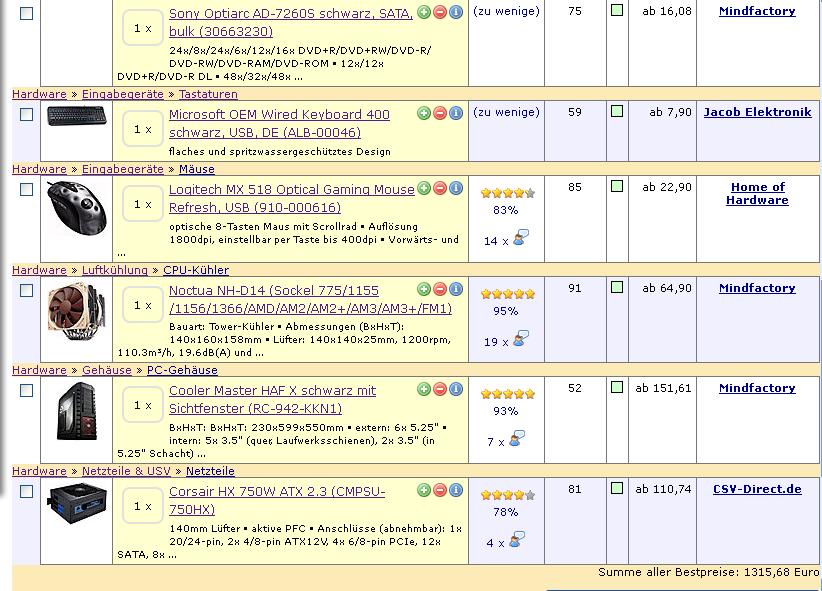The image size is (822, 591).
Task: Click the Corsair power supply thumbnail
Action: click(x=77, y=503)
